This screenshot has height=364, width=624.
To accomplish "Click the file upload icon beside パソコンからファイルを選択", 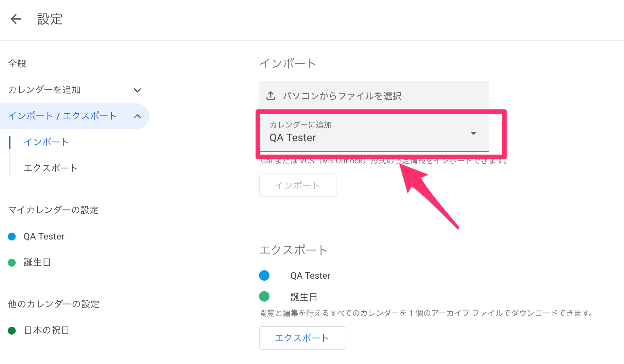I will pos(270,96).
